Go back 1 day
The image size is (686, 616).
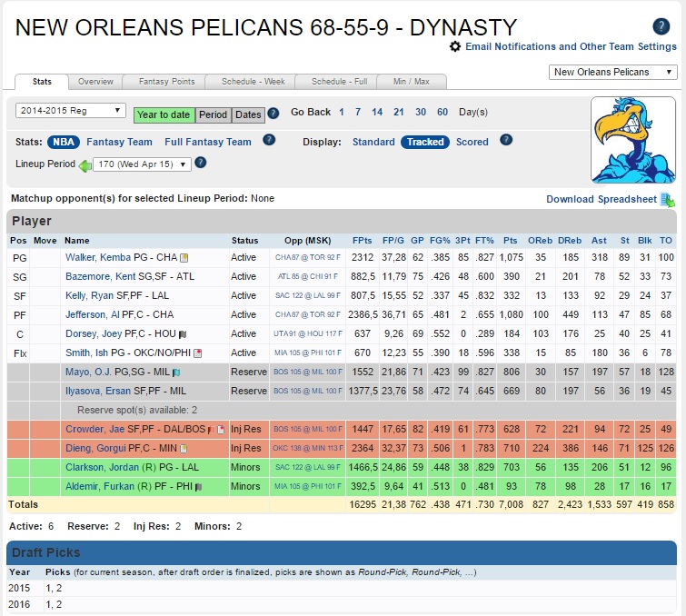point(342,112)
